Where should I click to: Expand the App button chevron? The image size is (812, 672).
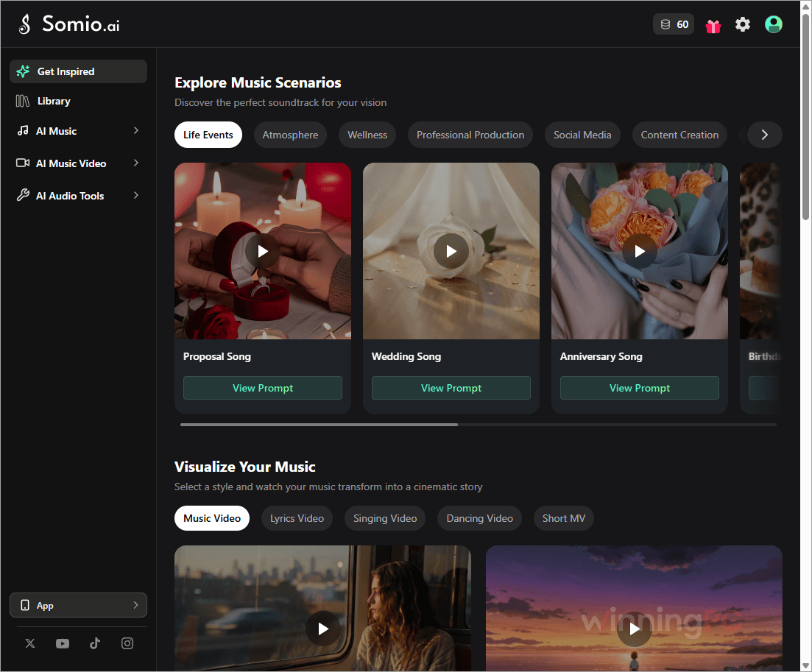[135, 605]
